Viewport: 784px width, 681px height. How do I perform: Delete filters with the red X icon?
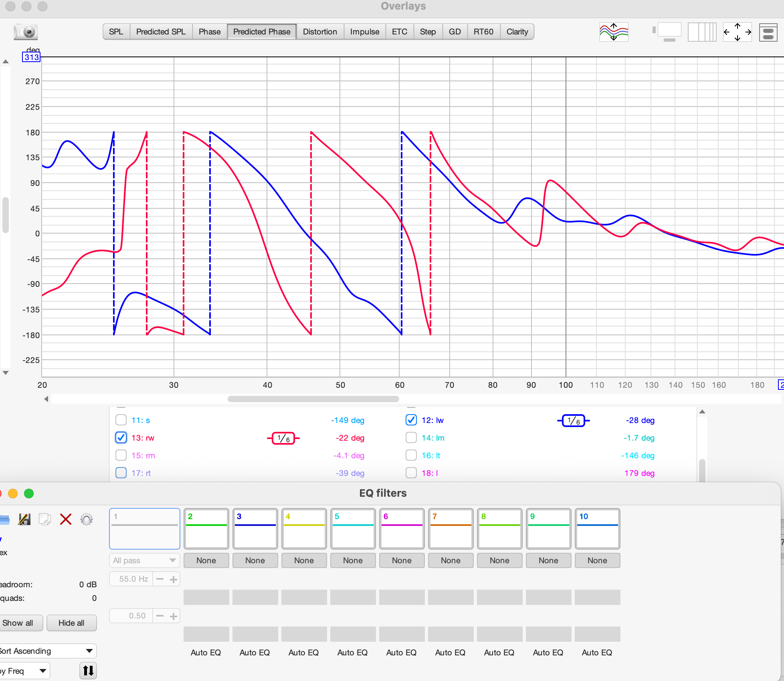[x=66, y=519]
